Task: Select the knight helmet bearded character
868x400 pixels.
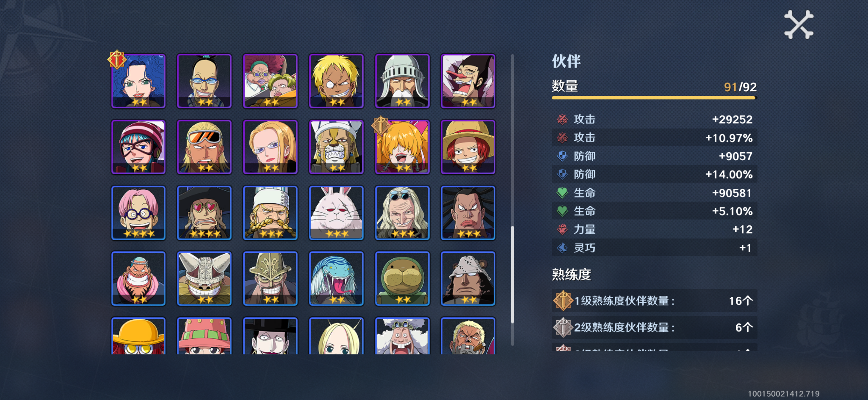Action: pos(402,81)
